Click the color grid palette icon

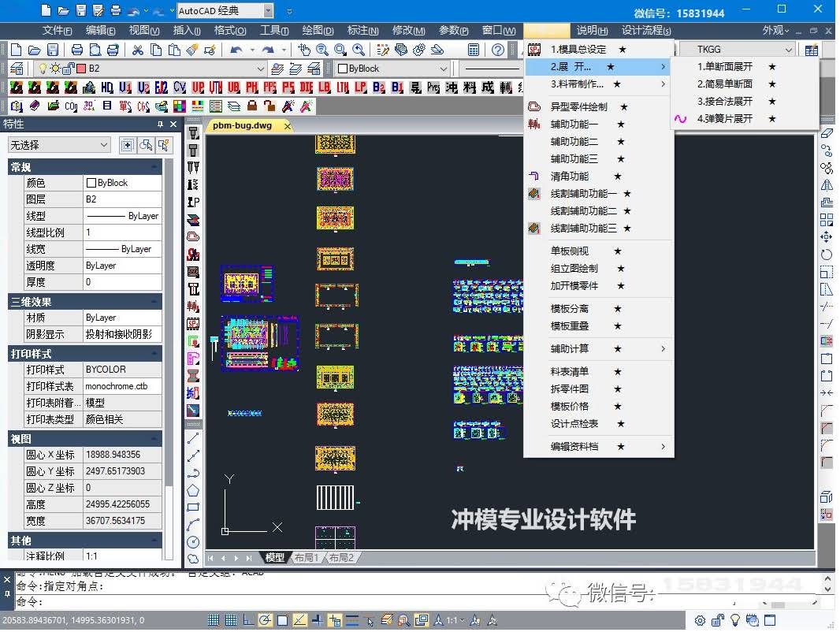point(180,106)
